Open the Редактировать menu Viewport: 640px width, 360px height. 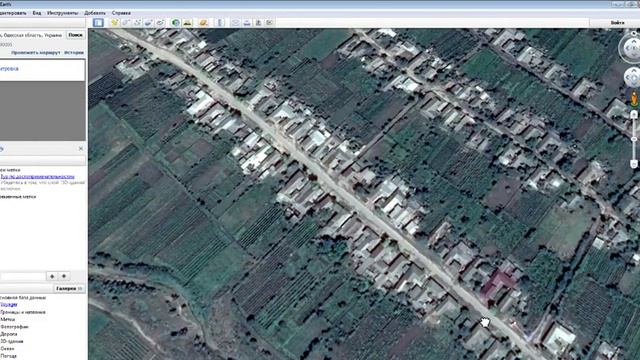coord(13,13)
